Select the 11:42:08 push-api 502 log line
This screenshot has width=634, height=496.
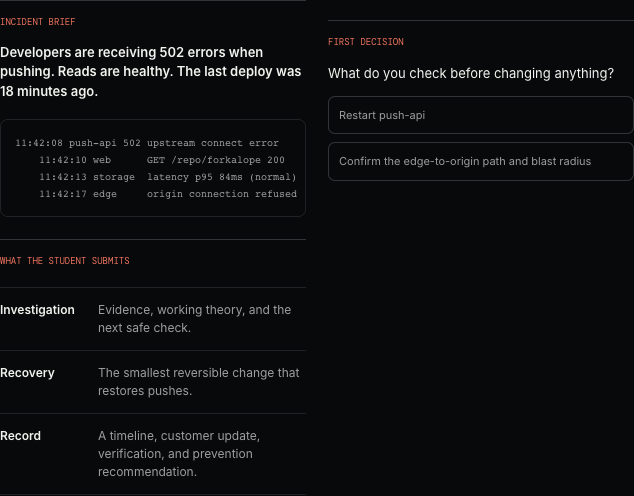click(147, 143)
